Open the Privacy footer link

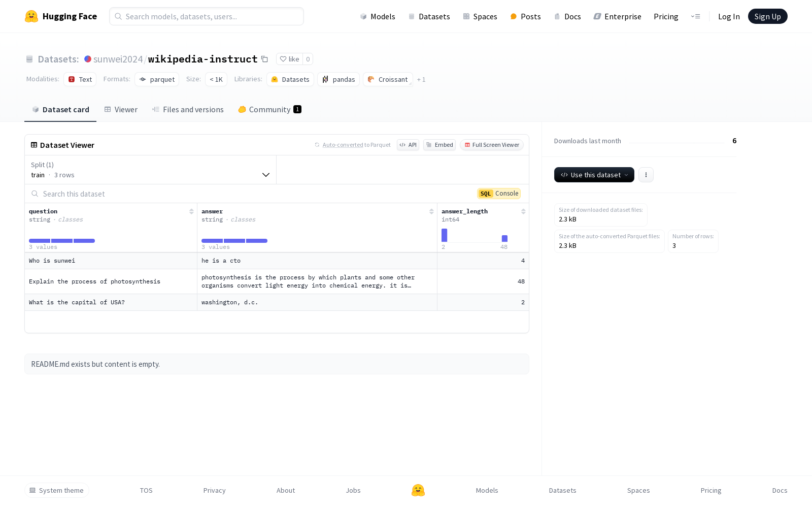[214, 490]
